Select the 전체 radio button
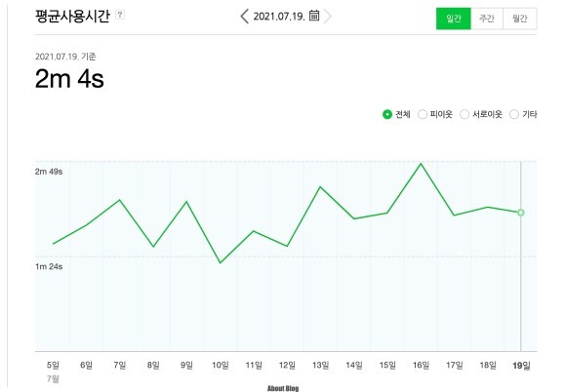566x392 pixels. 387,114
